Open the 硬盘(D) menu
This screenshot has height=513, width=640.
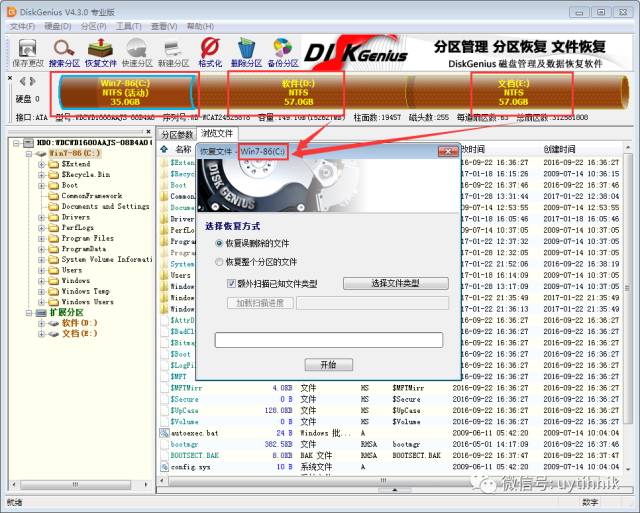[x=58, y=27]
